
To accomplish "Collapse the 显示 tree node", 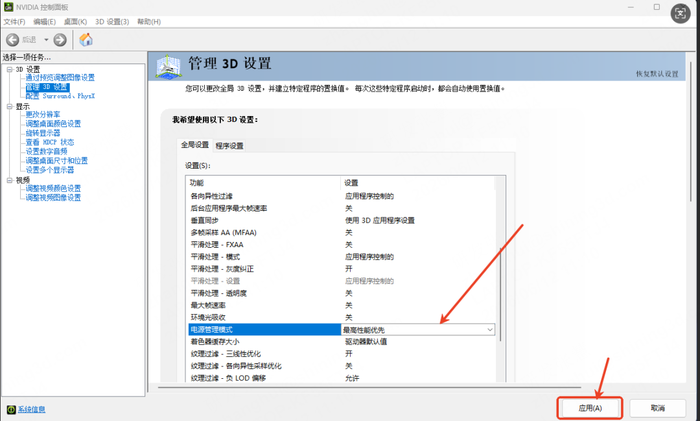I will coord(9,106).
